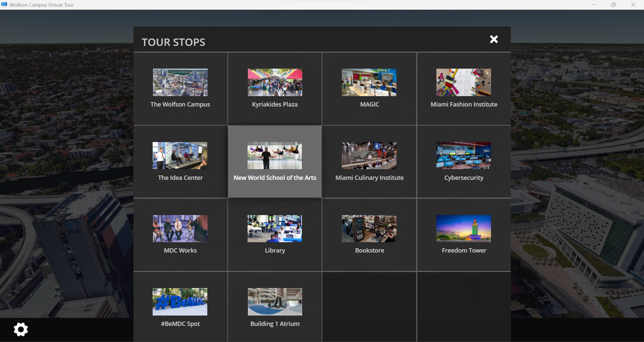View the Building 1 Atrium stop

[x=275, y=307]
